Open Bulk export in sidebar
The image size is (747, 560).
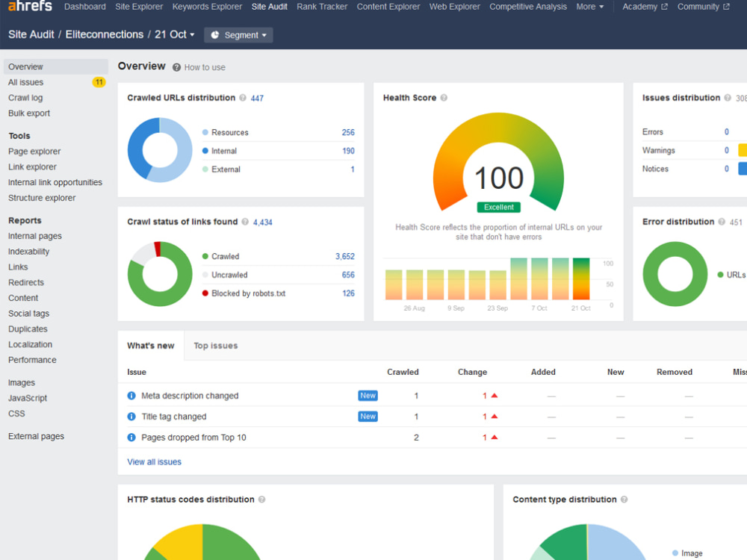29,113
